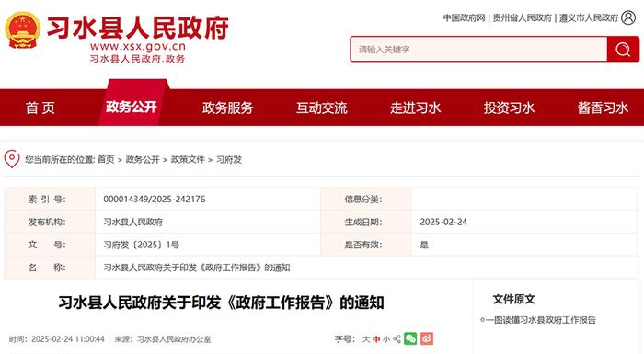Select the 发布机构 value 习水县人民政府
Image resolution: width=644 pixels, height=354 pixels.
click(x=133, y=222)
